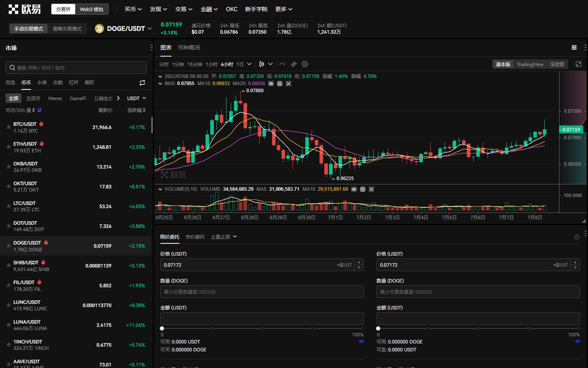Click the buy amount percentage slider handle
The width and height of the screenshot is (588, 368).
(162, 328)
